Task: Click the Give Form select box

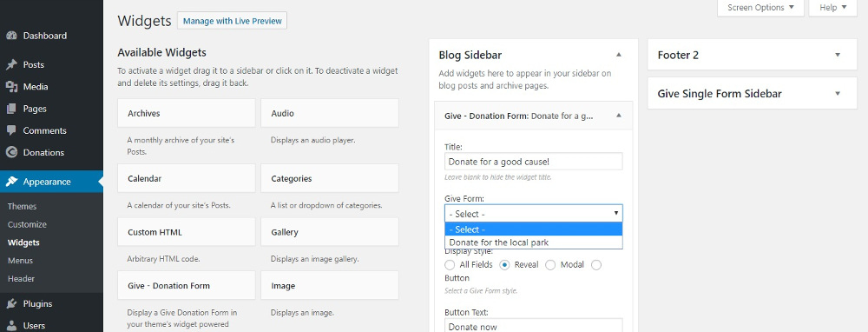Action: click(x=534, y=214)
